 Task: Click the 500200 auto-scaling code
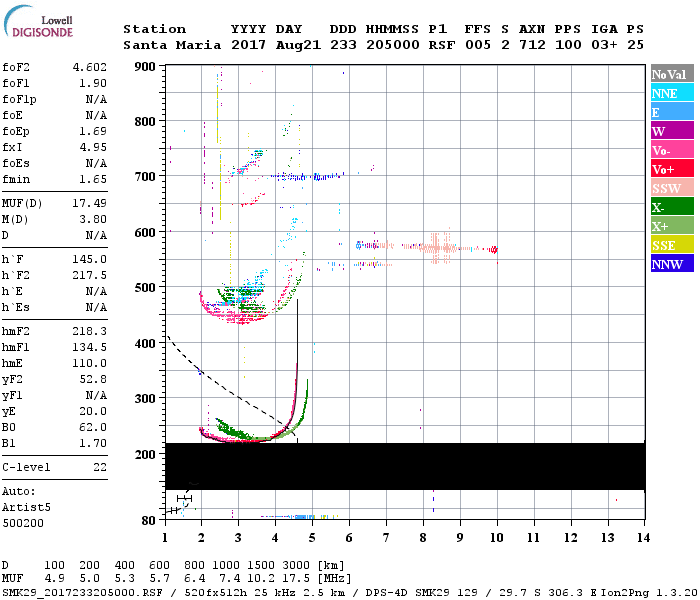pyautogui.click(x=23, y=523)
